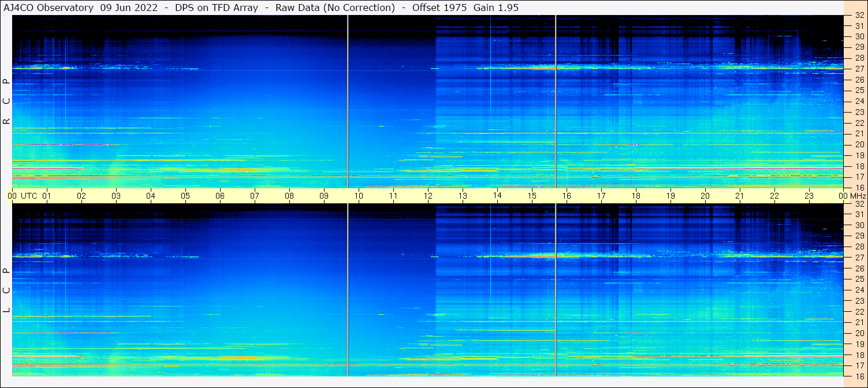This screenshot has width=868, height=388.
Task: Click the 06 hour mark on UTC axis
Action: point(220,196)
